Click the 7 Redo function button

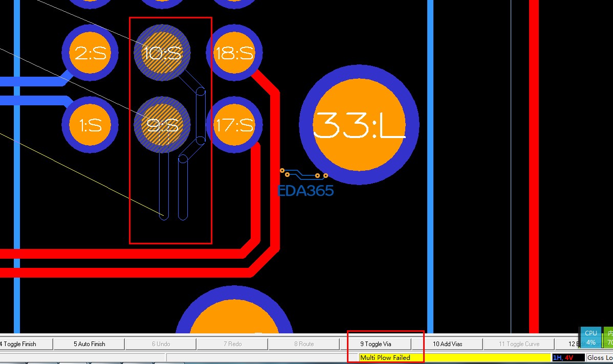[x=233, y=344]
